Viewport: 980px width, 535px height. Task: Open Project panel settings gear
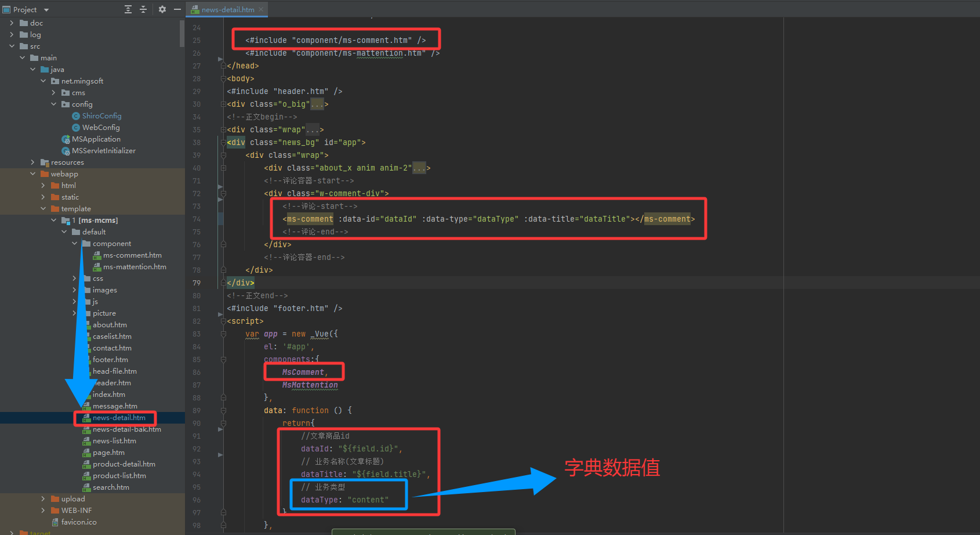pyautogui.click(x=162, y=9)
